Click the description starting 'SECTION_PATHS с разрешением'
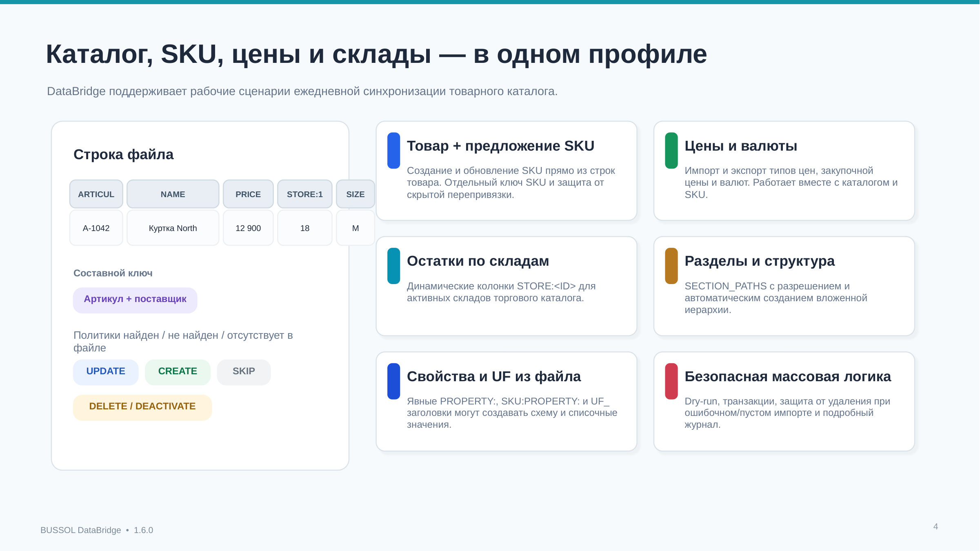980x551 pixels. click(x=776, y=298)
